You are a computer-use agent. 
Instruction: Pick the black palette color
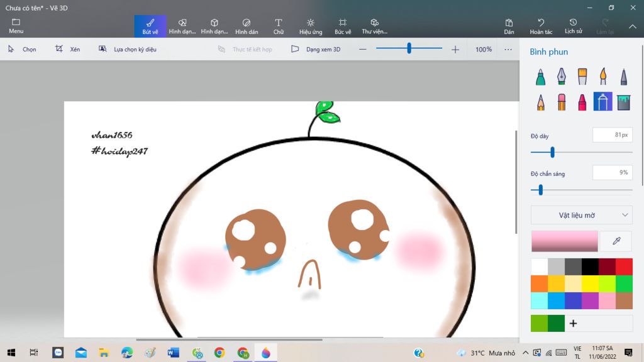click(x=590, y=266)
